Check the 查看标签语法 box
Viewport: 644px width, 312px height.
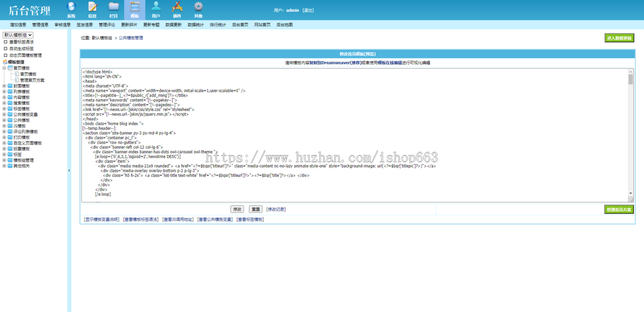6,42
